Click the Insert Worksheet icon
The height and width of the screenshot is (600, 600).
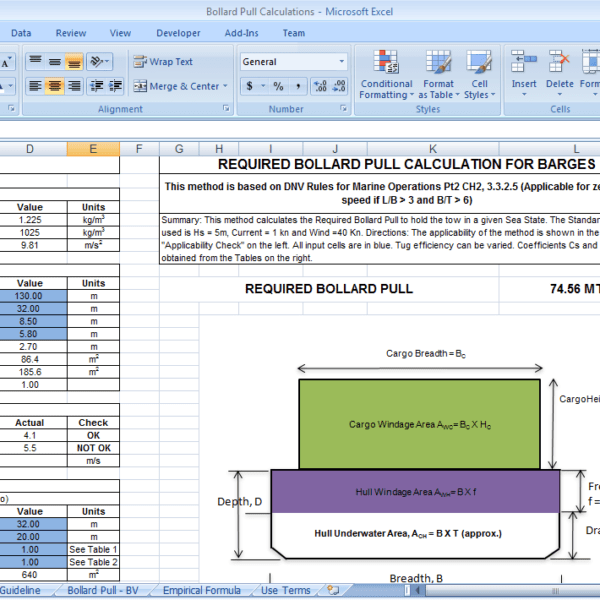[333, 590]
